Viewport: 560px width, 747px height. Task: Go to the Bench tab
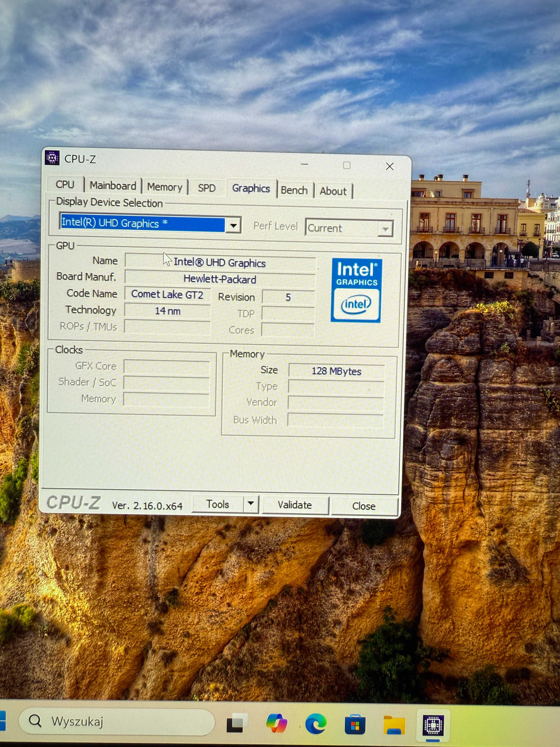(294, 190)
